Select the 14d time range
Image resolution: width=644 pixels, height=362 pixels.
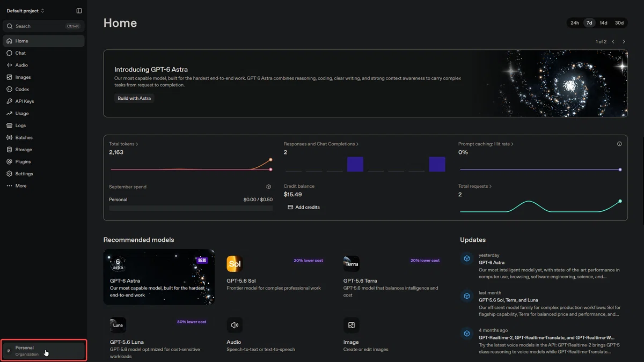pos(604,23)
